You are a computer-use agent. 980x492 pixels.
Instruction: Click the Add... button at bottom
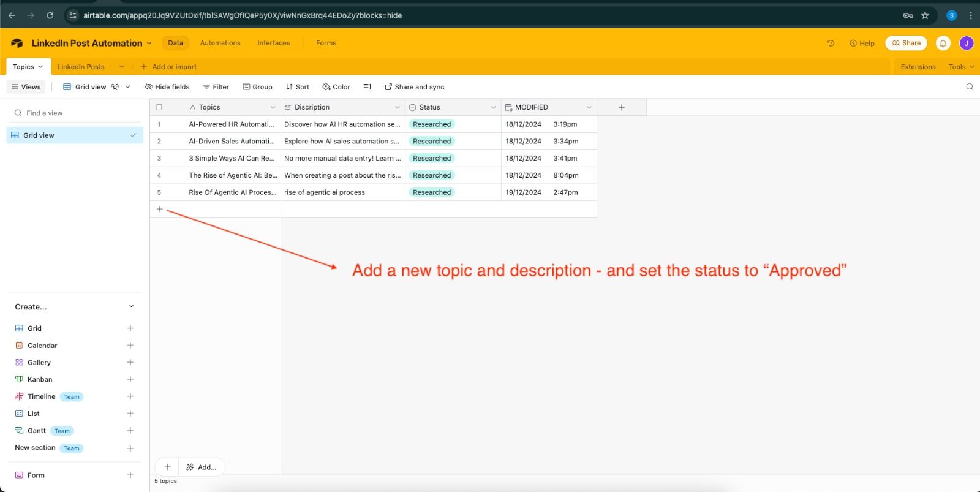(x=202, y=467)
